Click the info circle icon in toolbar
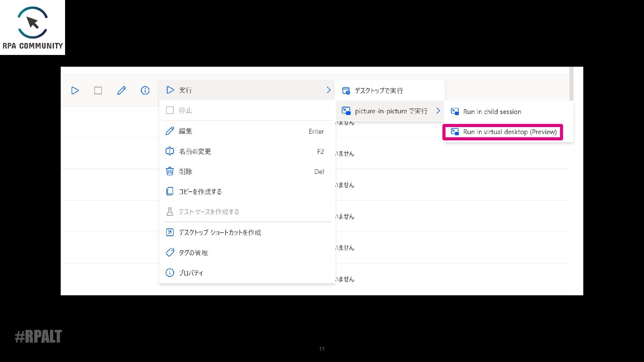 pyautogui.click(x=145, y=90)
